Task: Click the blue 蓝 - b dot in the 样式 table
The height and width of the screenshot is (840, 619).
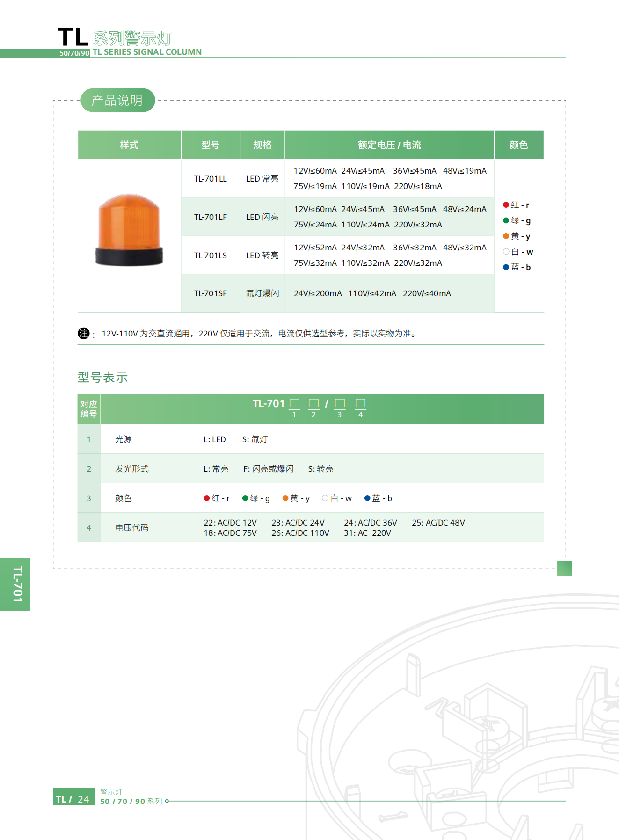Action: (506, 267)
